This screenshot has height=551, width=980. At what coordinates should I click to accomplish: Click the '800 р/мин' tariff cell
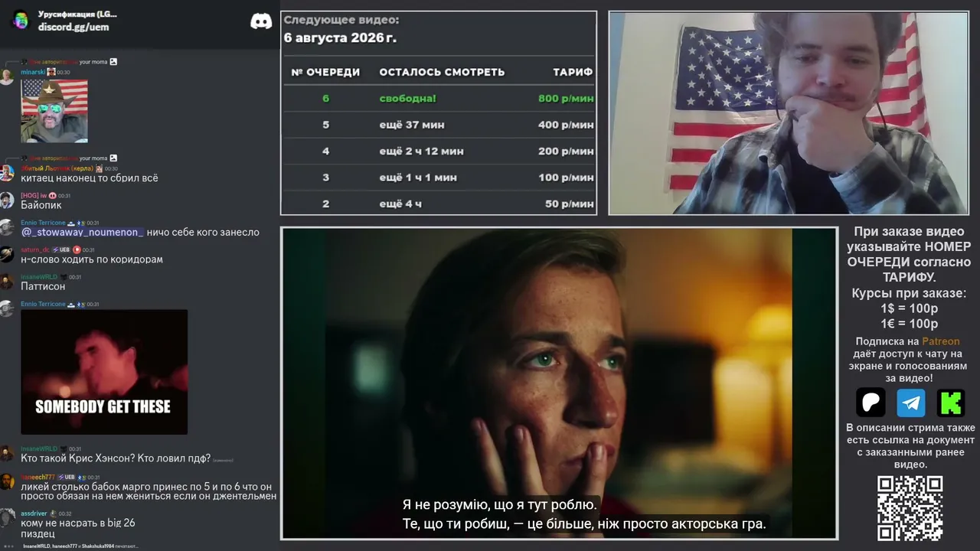[x=566, y=98]
